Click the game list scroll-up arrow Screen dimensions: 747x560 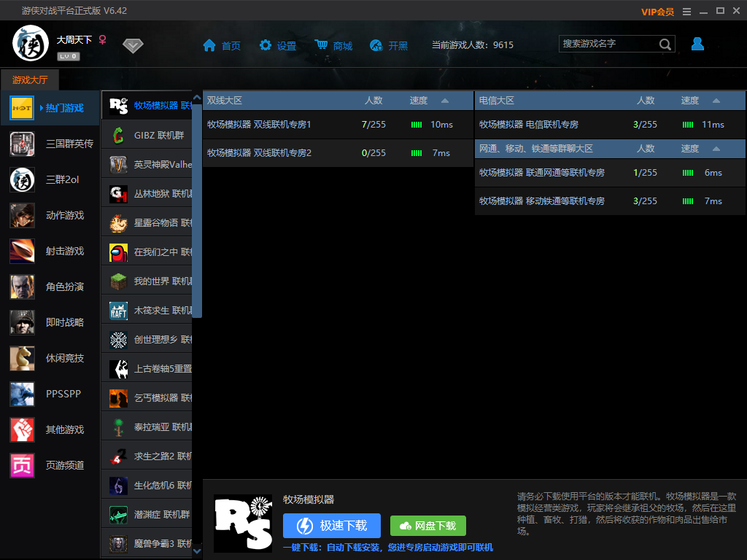197,97
